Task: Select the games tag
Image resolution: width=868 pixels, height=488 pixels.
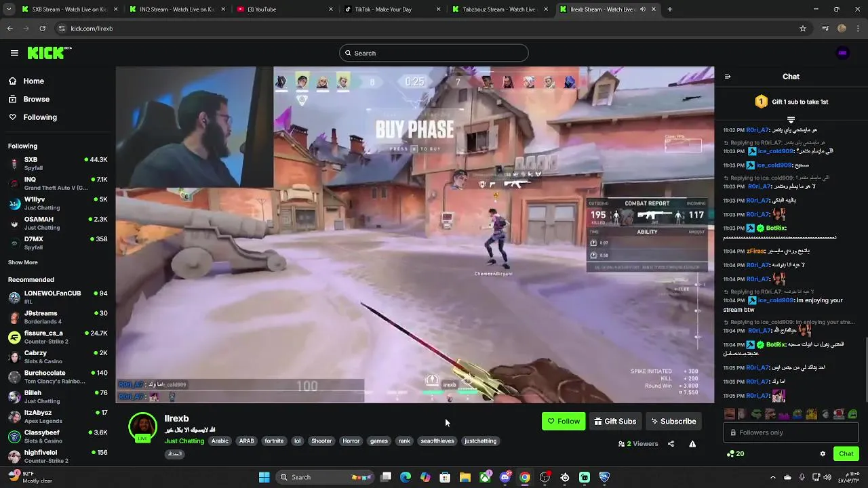Action: pos(379,441)
